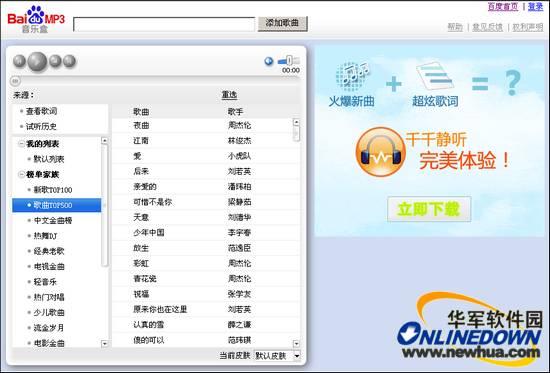Click the playback progress bar handle
Image resolution: width=550 pixels, height=373 pixels.
coord(15,81)
